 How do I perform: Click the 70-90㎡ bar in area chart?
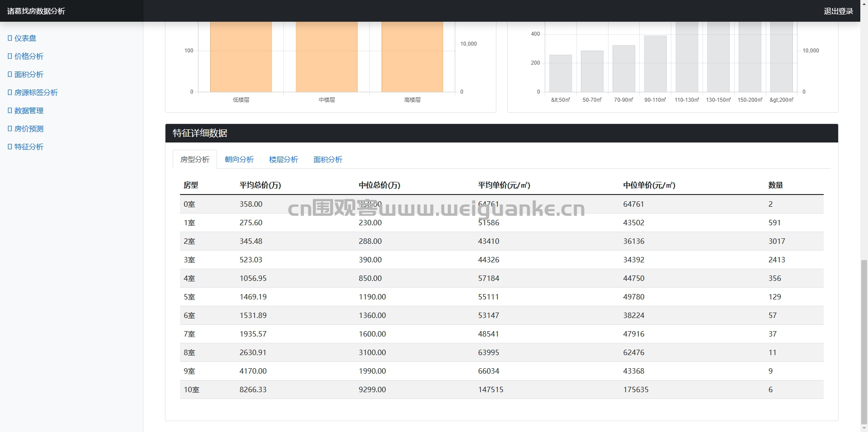(624, 69)
